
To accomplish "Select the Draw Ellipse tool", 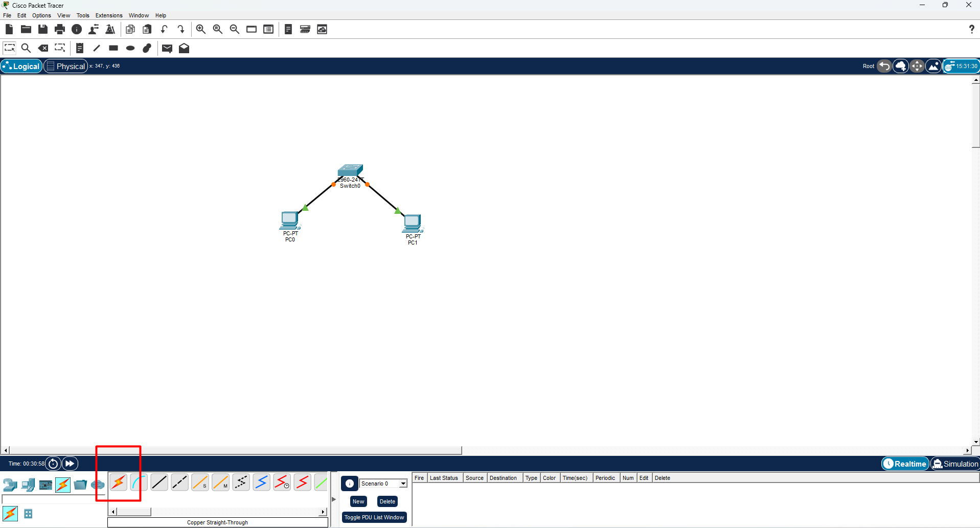I will [x=130, y=48].
